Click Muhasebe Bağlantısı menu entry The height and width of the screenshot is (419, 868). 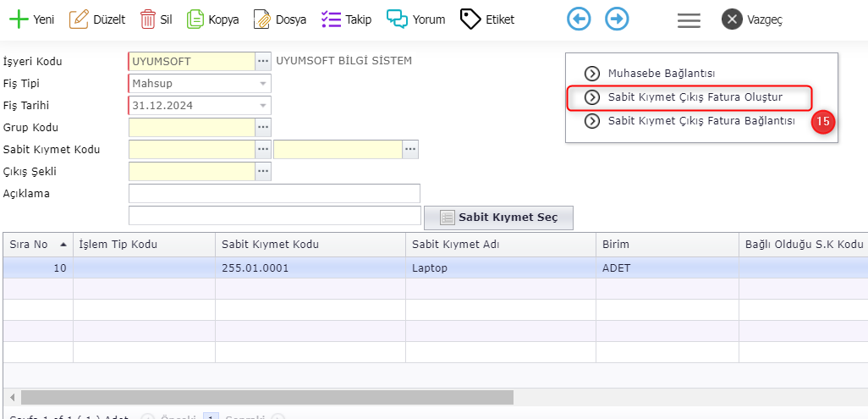coord(661,74)
